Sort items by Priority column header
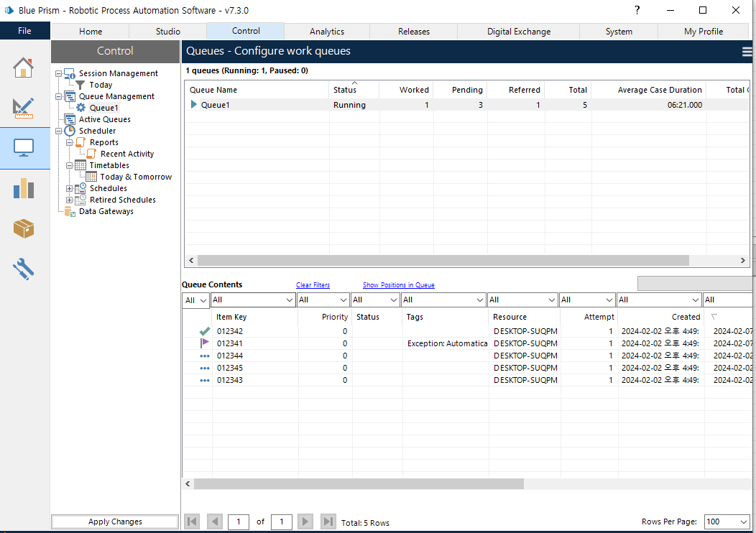 (326, 317)
